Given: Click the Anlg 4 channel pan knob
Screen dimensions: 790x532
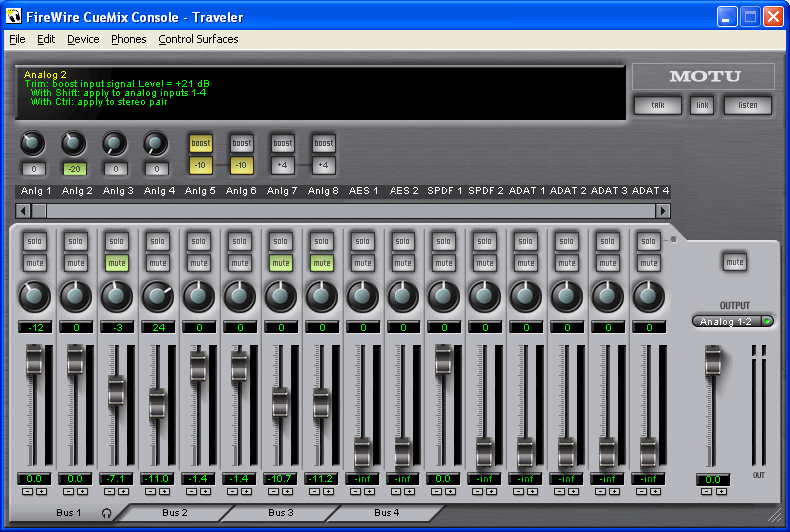Looking at the screenshot, I should pos(157,296).
